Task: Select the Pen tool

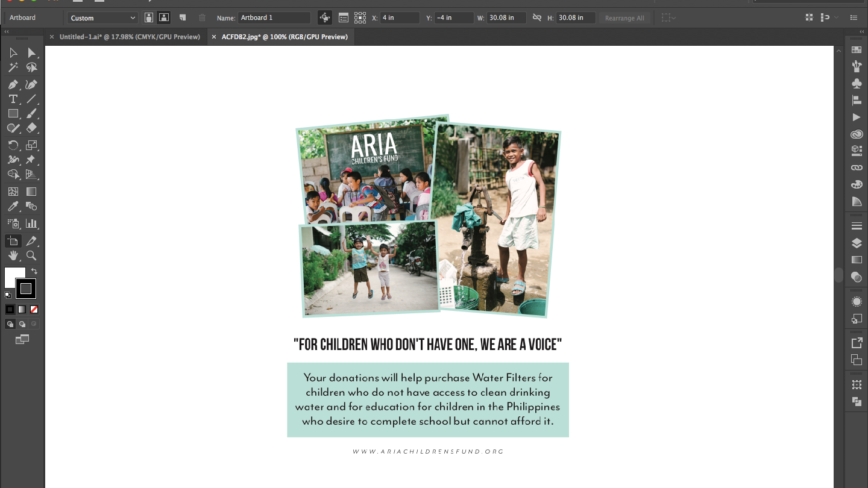Action: click(x=13, y=84)
